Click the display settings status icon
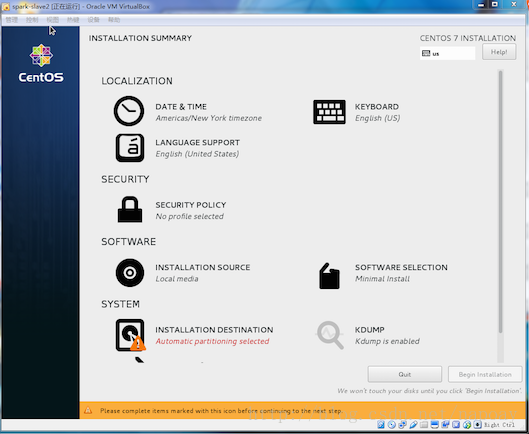The width and height of the screenshot is (529, 434). pyautogui.click(x=435, y=425)
